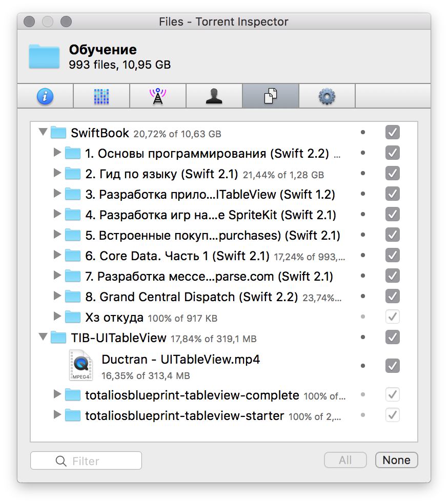This screenshot has height=504, width=448.
Task: Click priority dot for 1. Основы программирования
Action: click(363, 153)
